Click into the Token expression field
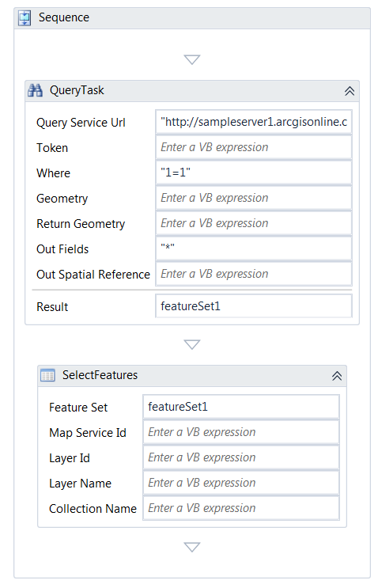This screenshot has width=378, height=588. (x=254, y=147)
